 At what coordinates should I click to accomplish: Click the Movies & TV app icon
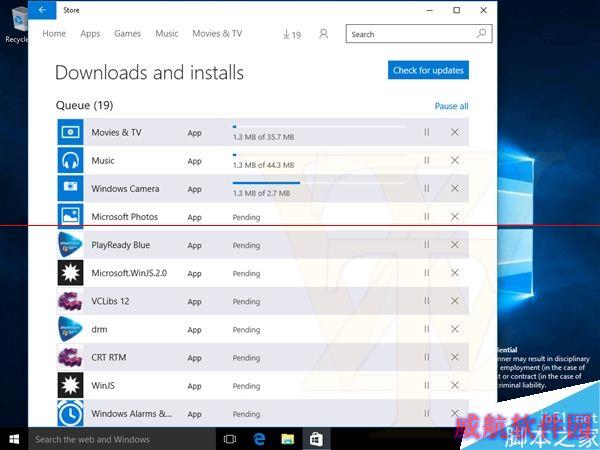click(70, 132)
